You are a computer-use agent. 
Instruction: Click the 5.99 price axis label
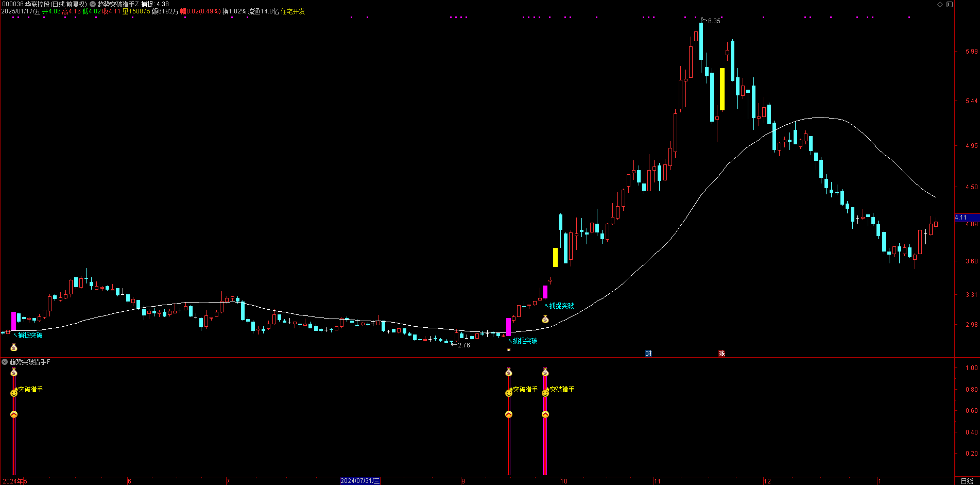pyautogui.click(x=971, y=52)
